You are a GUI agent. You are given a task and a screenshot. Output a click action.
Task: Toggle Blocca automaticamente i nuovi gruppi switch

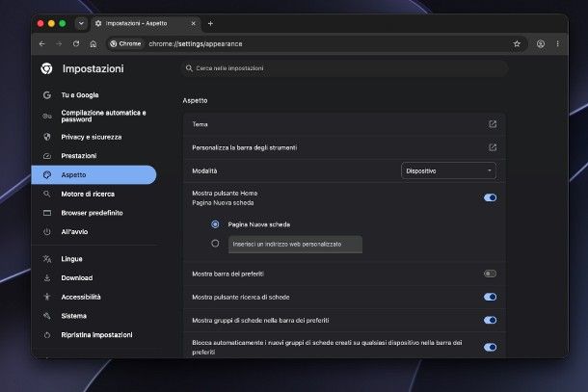click(x=490, y=348)
